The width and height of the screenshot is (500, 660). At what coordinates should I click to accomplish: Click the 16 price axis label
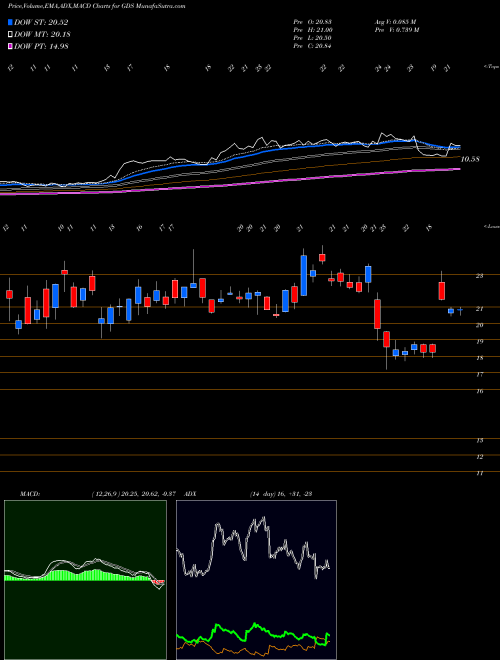479,391
